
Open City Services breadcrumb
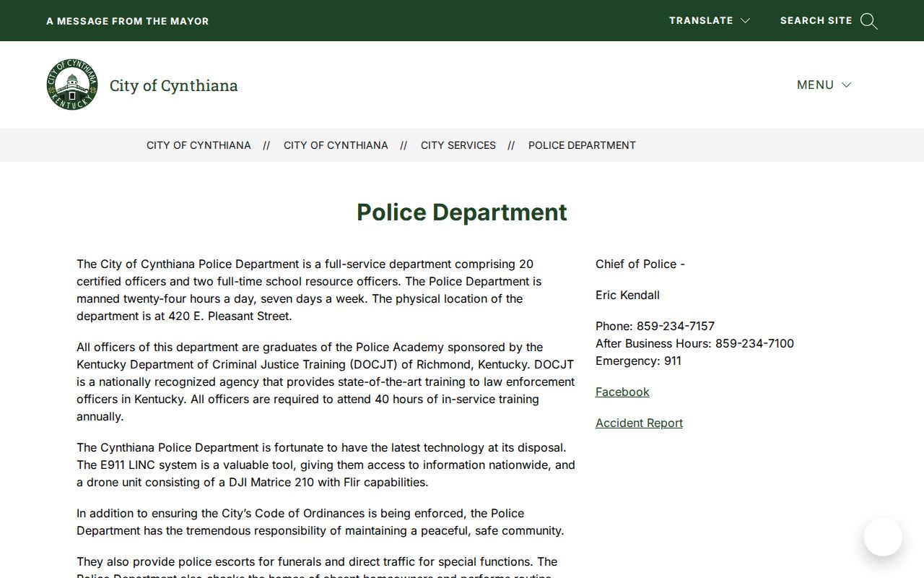[458, 145]
